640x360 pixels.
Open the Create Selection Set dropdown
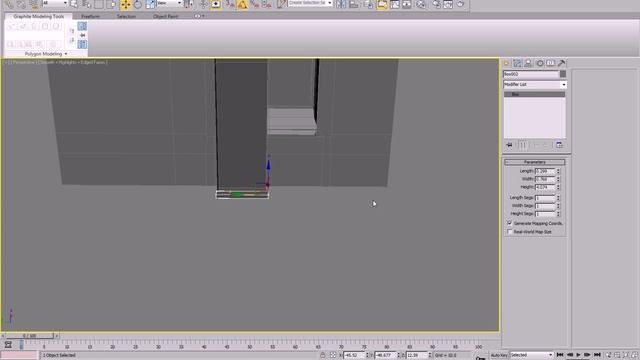(310, 3)
